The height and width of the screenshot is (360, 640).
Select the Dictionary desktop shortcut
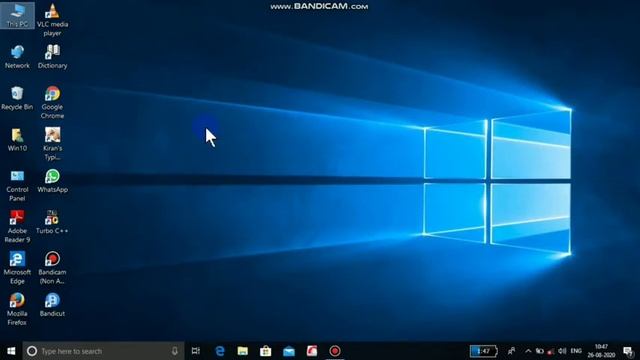[x=52, y=57]
